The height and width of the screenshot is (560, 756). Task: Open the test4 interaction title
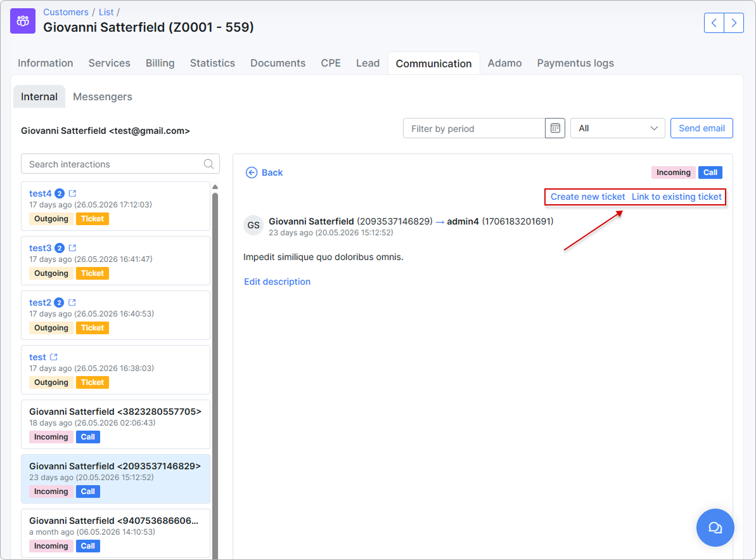click(40, 193)
